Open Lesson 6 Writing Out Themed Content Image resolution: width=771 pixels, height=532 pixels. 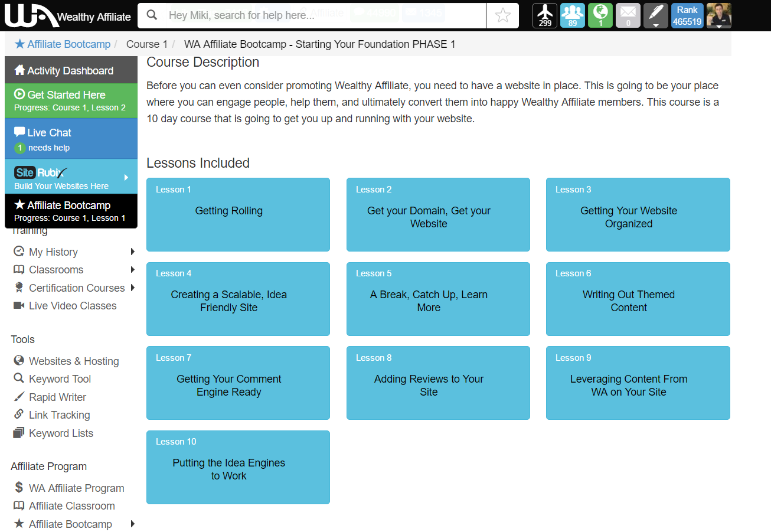coord(638,299)
